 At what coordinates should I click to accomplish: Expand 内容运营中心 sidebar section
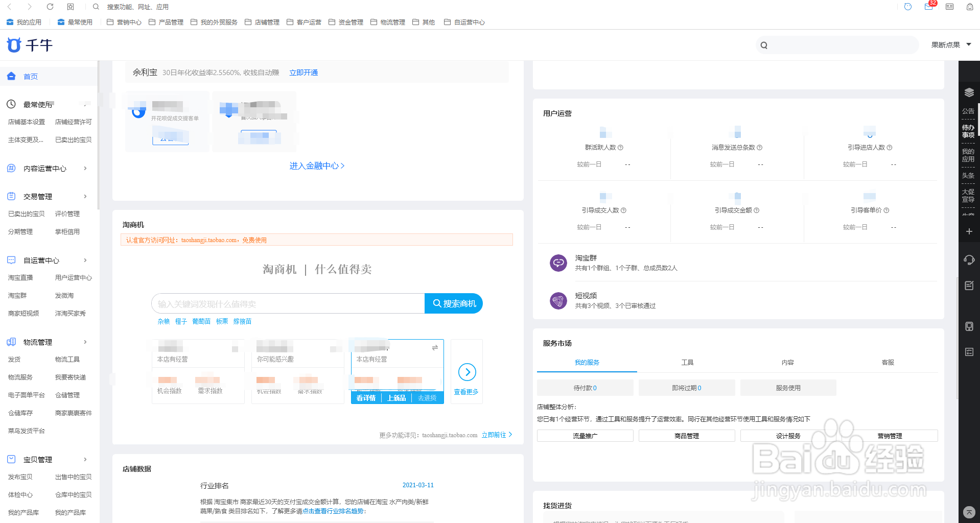tap(85, 168)
